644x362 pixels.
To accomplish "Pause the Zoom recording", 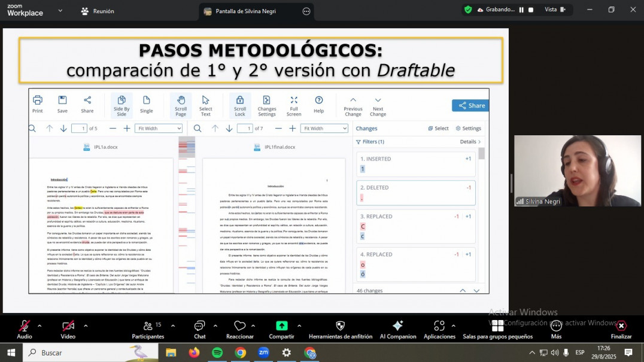I will [522, 10].
